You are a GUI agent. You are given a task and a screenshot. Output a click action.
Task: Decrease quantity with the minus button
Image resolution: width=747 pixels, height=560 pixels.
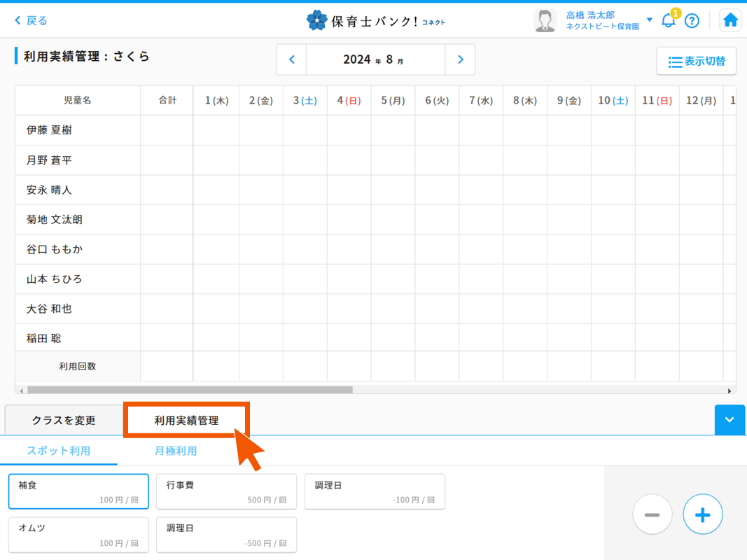coord(652,514)
